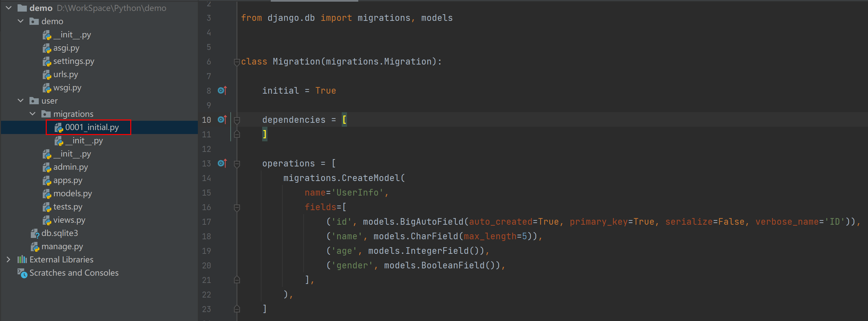This screenshot has width=868, height=321.
Task: Click 'migrations.CreateModel(' in the editor
Action: pyautogui.click(x=344, y=178)
